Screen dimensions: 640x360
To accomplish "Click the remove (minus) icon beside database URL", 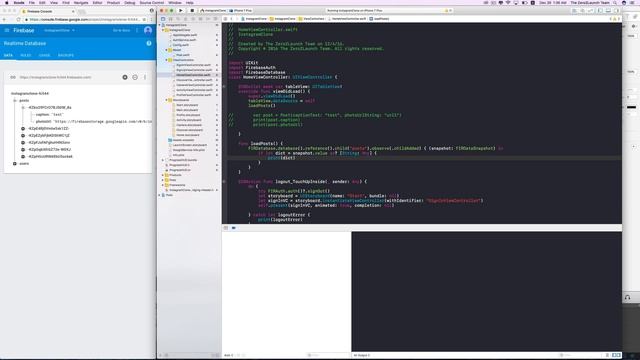I will click(x=135, y=77).
